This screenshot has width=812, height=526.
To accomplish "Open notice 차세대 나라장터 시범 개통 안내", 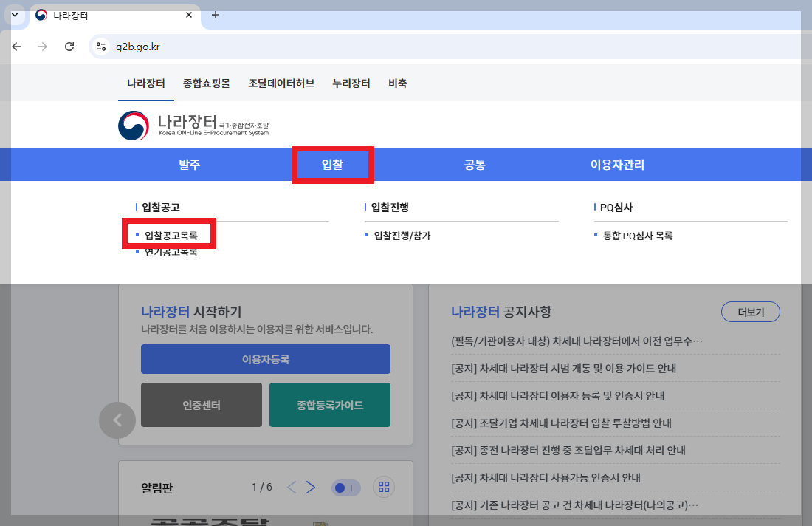I will 563,369.
